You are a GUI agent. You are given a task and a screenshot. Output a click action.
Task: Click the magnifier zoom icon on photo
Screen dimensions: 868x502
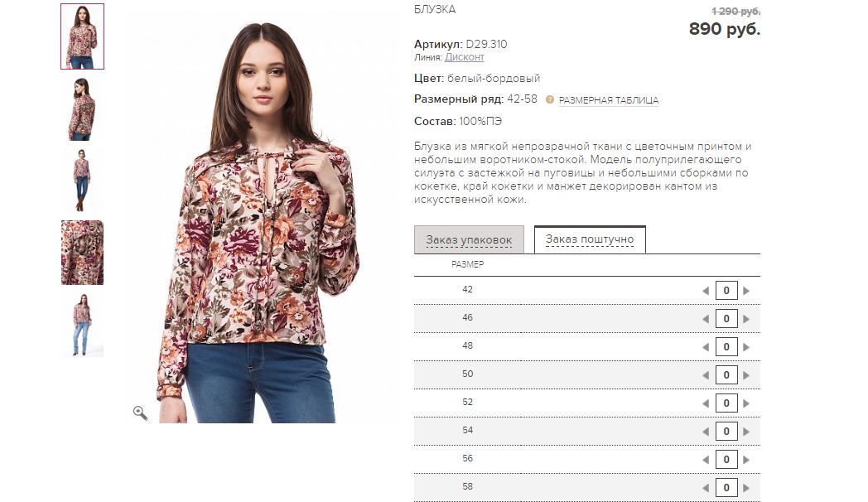tap(140, 413)
